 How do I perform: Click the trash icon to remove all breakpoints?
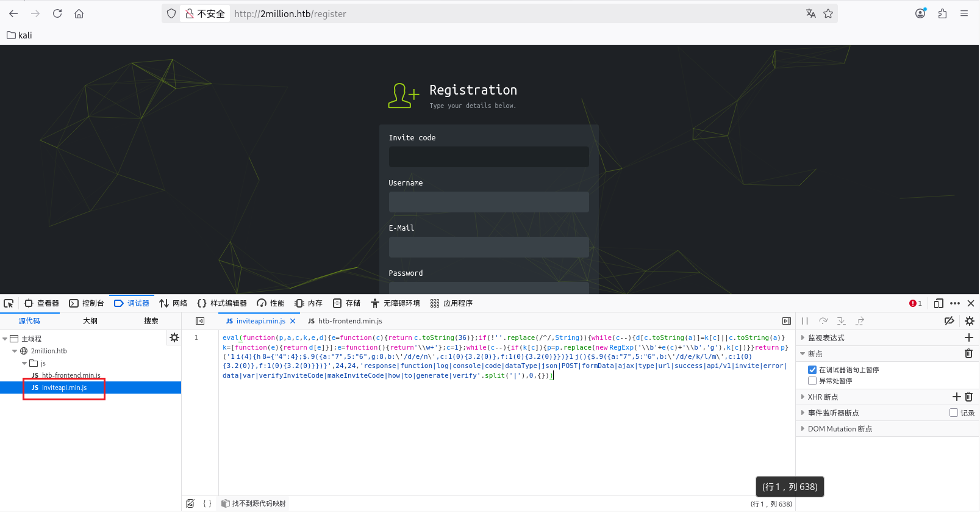[x=968, y=354]
